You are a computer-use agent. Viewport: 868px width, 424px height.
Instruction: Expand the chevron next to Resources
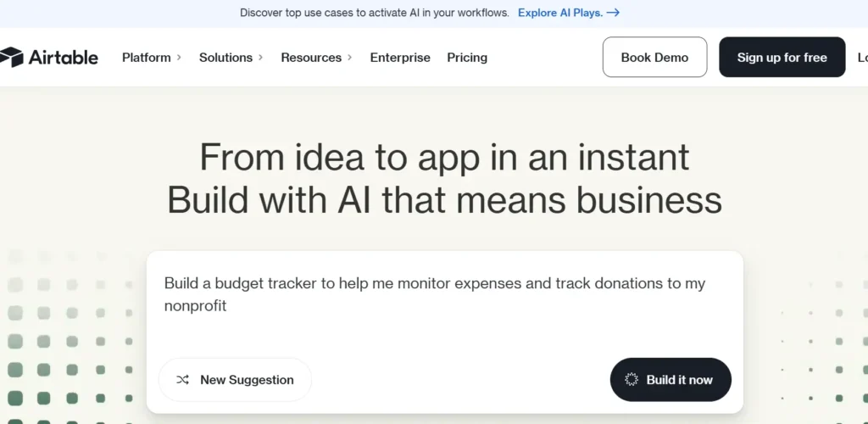click(350, 58)
